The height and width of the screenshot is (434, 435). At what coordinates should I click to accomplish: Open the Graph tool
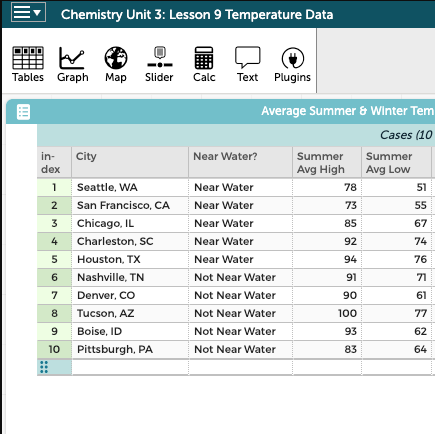73,64
